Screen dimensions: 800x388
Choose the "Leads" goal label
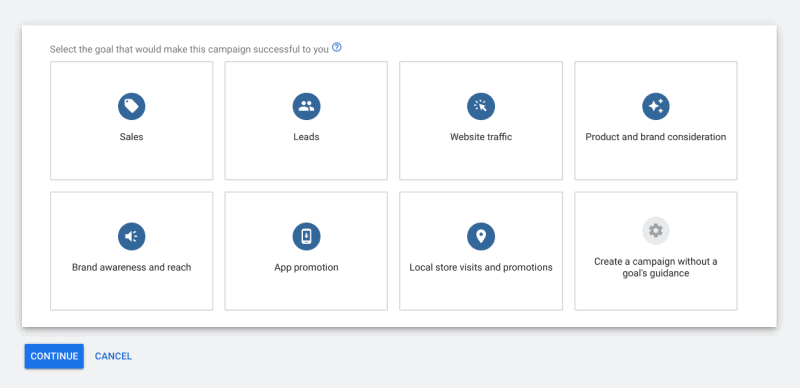pyautogui.click(x=306, y=137)
